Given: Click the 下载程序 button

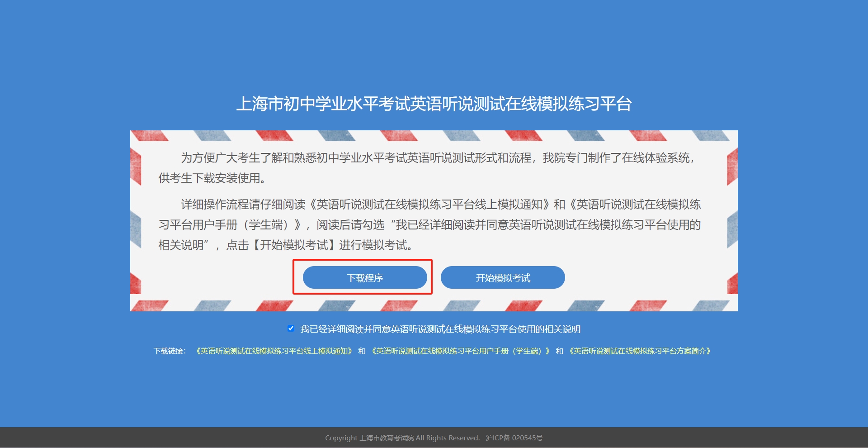Looking at the screenshot, I should coord(365,277).
